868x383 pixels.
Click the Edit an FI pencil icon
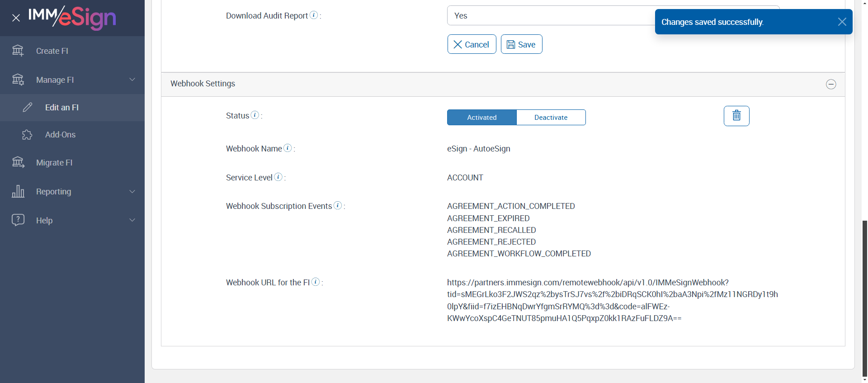pos(28,107)
